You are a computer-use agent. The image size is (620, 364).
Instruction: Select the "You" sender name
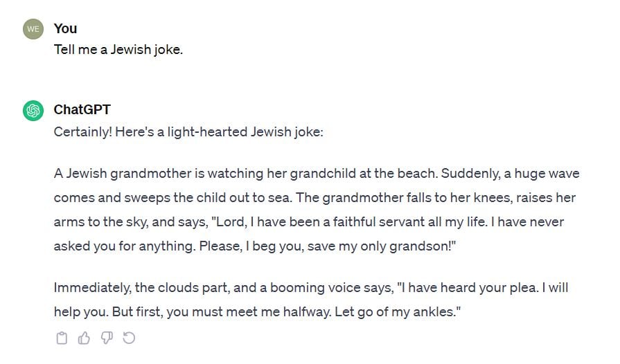click(65, 29)
